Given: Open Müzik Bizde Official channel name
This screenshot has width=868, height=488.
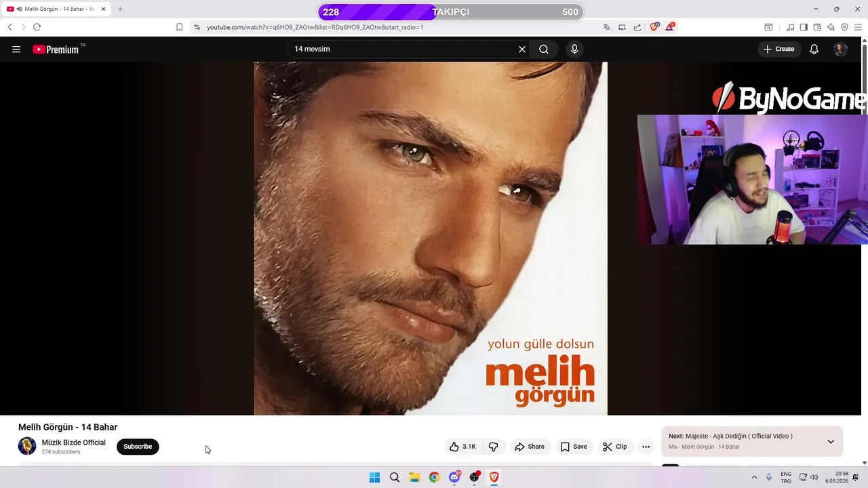Looking at the screenshot, I should coord(74,443).
